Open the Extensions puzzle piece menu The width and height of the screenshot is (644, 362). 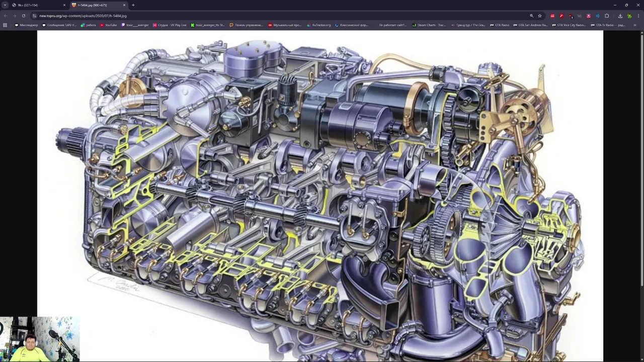pos(607,16)
